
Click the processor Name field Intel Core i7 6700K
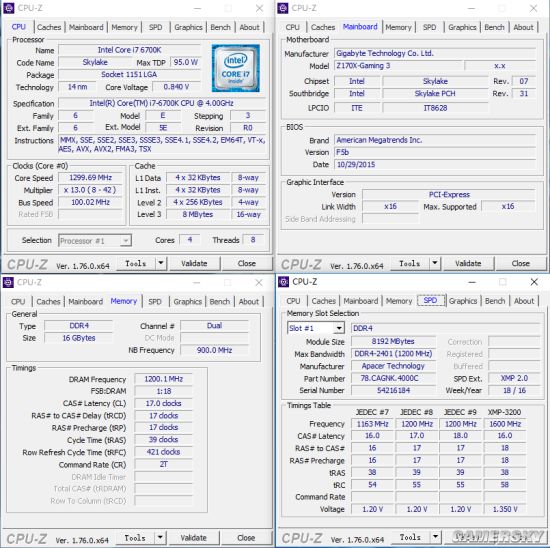pyautogui.click(x=129, y=50)
